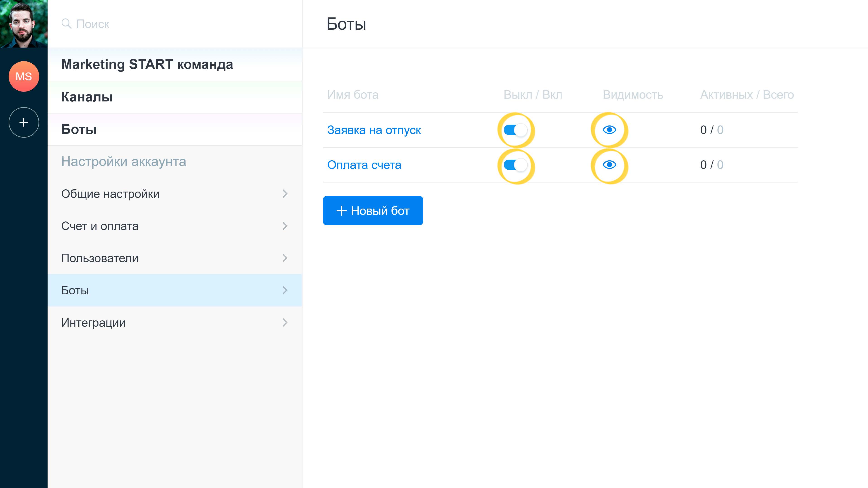Open the Заявка на отпуск bot link
The image size is (868, 488).
tap(374, 130)
